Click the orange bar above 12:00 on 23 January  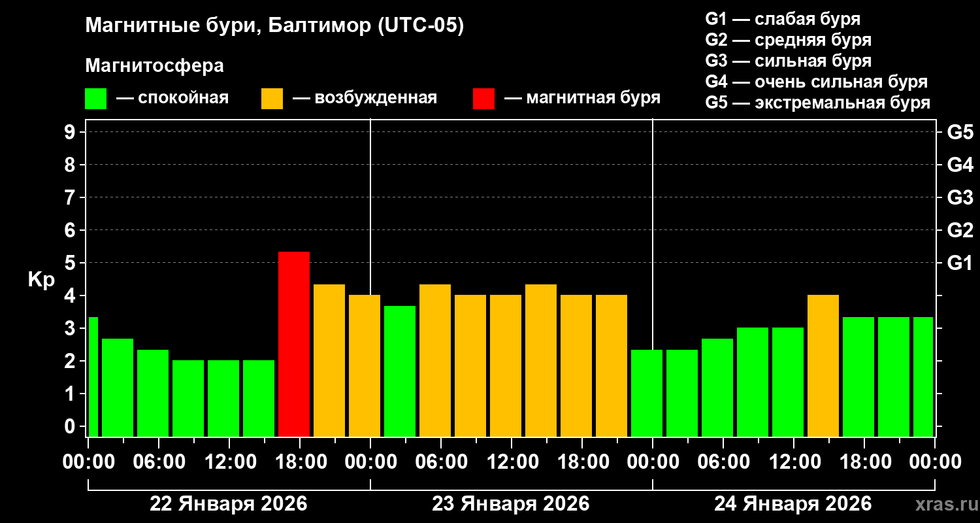pos(506,365)
